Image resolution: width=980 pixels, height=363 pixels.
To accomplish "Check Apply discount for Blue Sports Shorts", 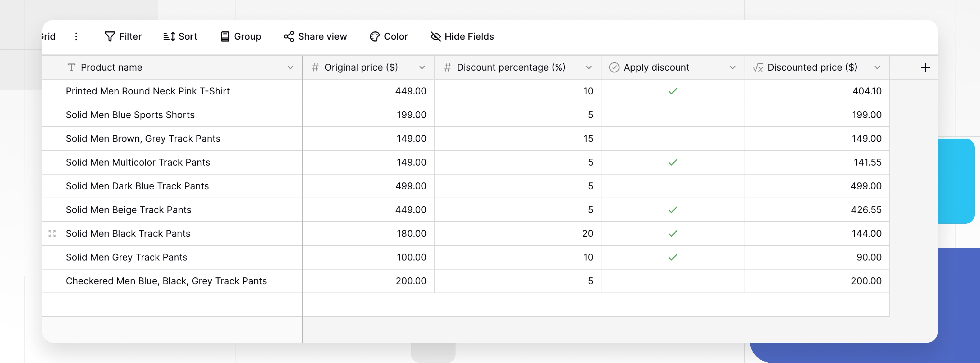I will pyautogui.click(x=673, y=115).
